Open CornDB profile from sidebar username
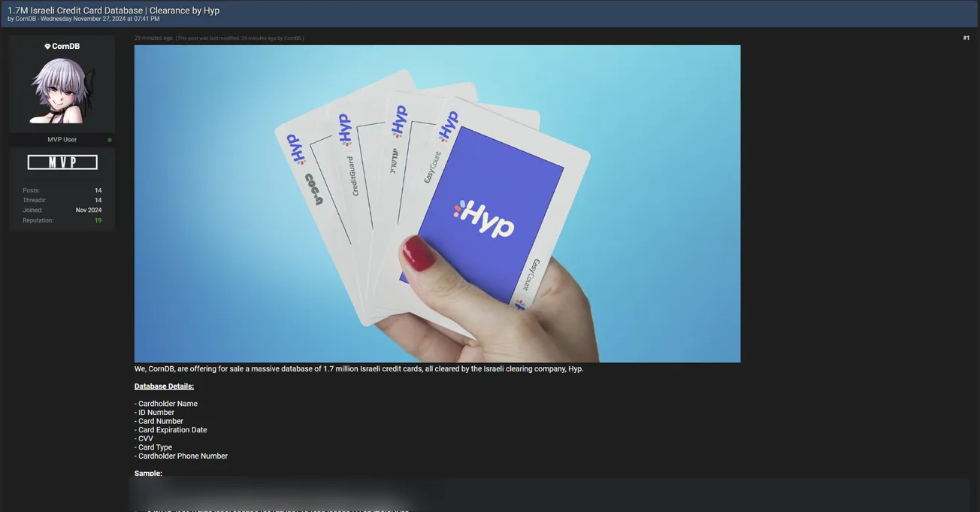This screenshot has height=512, width=980. (66, 47)
